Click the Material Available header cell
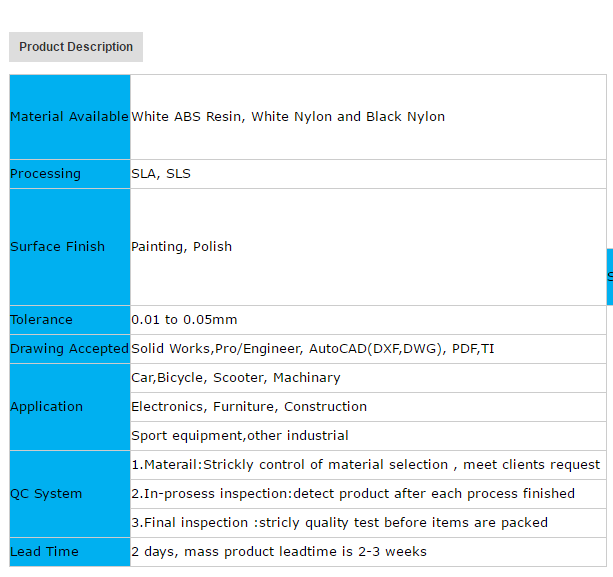Viewport: 613px width, 577px height. (x=69, y=117)
